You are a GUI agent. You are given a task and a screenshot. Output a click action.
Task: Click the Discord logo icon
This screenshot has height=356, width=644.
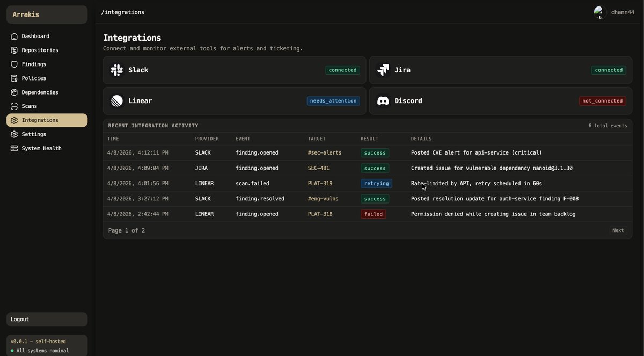383,100
